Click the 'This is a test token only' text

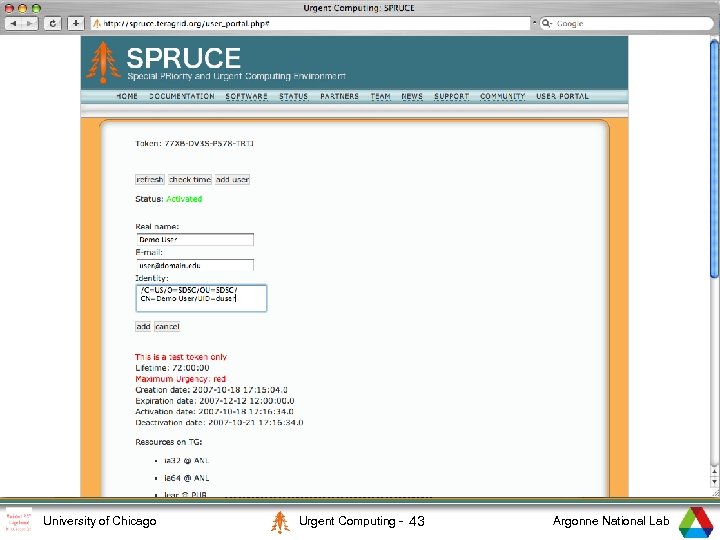[x=181, y=357]
